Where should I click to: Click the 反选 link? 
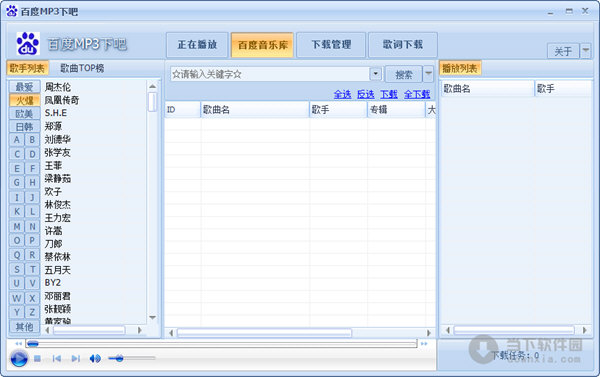click(365, 94)
